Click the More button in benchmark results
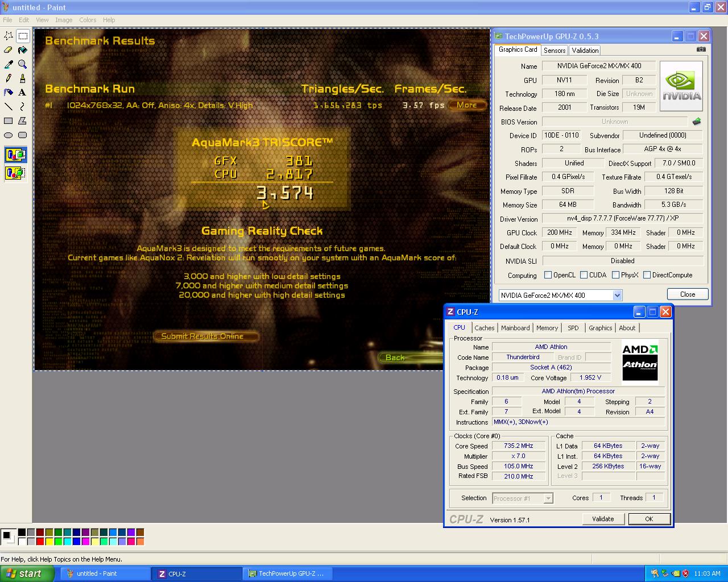 [x=467, y=105]
